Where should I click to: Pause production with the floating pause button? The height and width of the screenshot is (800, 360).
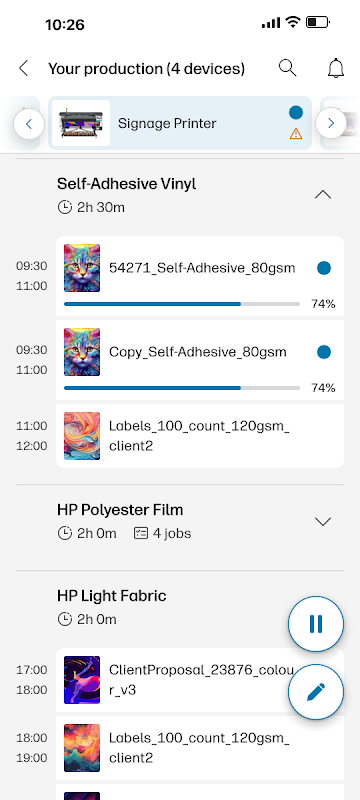pyautogui.click(x=316, y=623)
